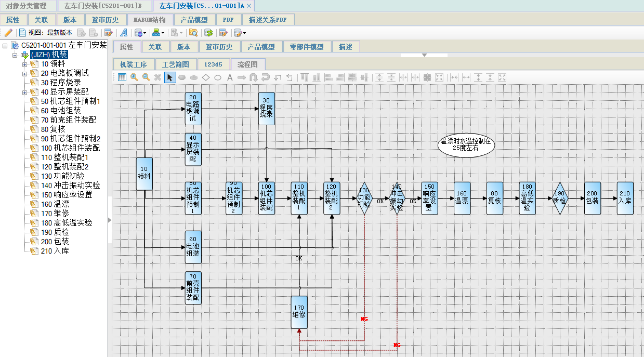The height and width of the screenshot is (357, 644).
Task: Toggle the grid table icon in flowchart toolbar
Action: tap(122, 77)
